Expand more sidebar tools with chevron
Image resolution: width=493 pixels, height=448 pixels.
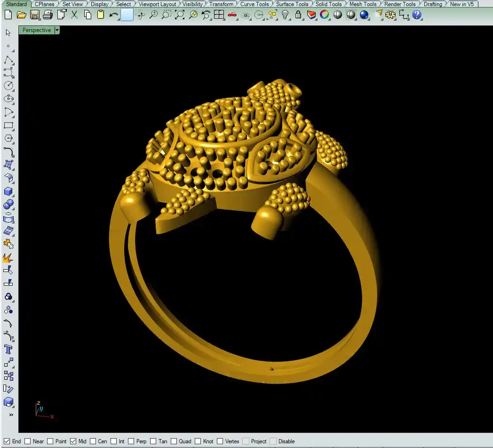[x=10, y=415]
